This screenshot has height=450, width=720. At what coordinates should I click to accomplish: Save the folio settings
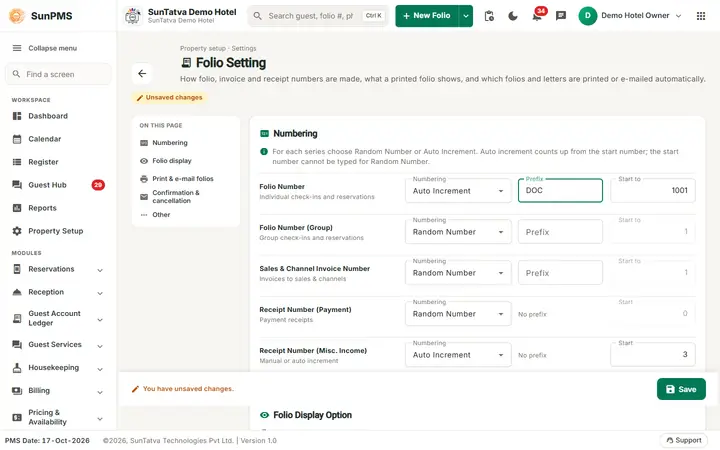point(681,389)
